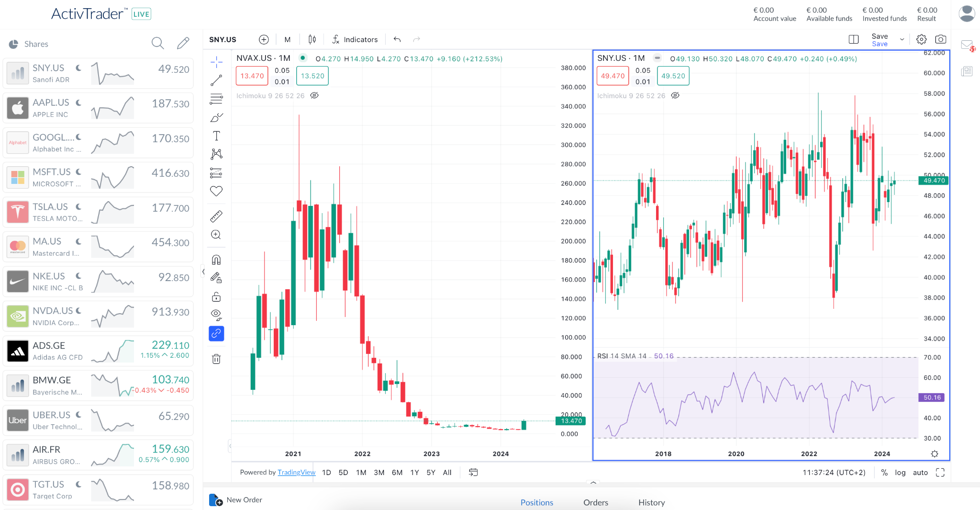Select the text annotation tool
Image resolution: width=980 pixels, height=510 pixels.
pyautogui.click(x=216, y=136)
